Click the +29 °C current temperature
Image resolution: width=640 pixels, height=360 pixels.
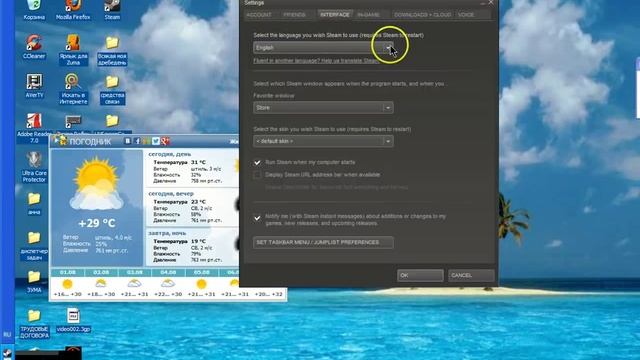pyautogui.click(x=97, y=223)
